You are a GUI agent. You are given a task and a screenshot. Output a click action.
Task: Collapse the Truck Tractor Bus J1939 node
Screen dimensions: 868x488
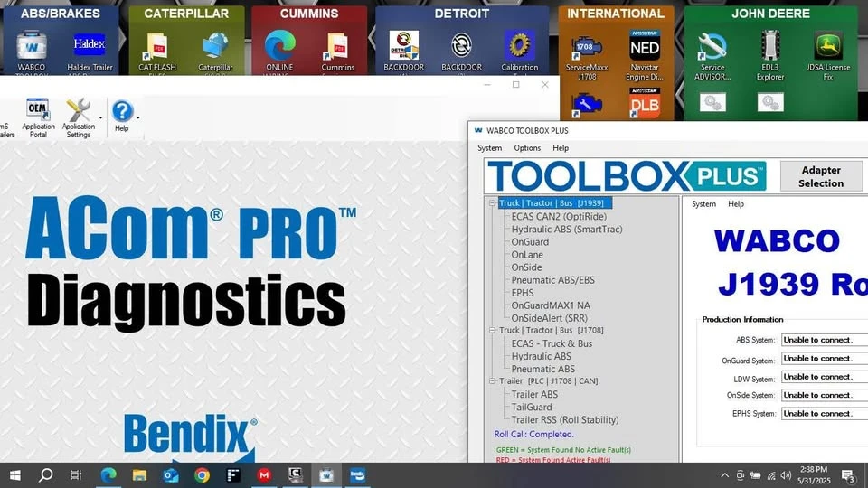pos(492,203)
